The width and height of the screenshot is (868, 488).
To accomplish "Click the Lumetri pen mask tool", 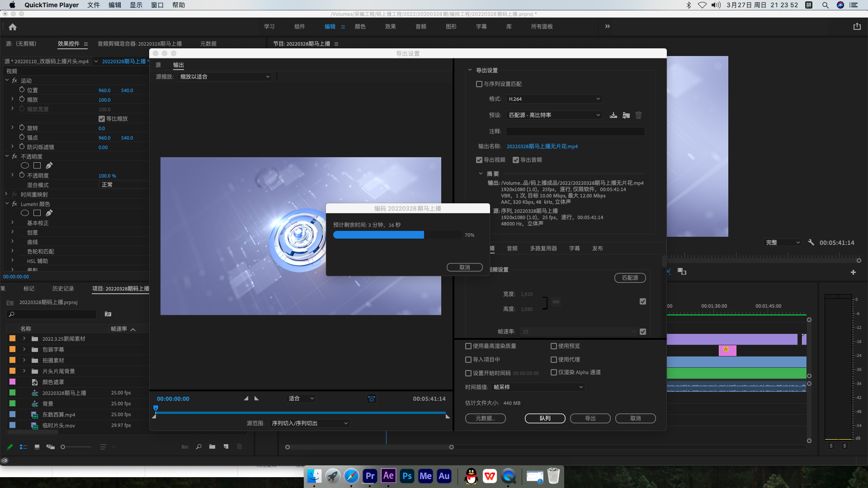I will pos(49,213).
